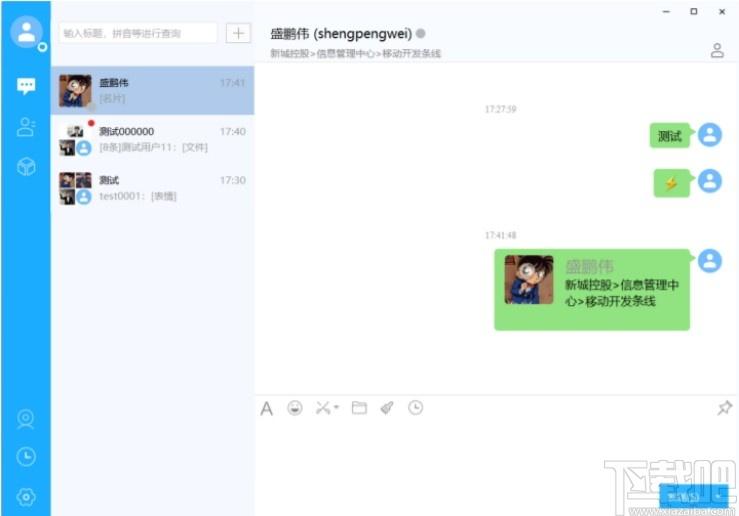This screenshot has width=739, height=516.
Task: Click the 测试 group avatar in the list
Action: pyautogui.click(x=75, y=188)
